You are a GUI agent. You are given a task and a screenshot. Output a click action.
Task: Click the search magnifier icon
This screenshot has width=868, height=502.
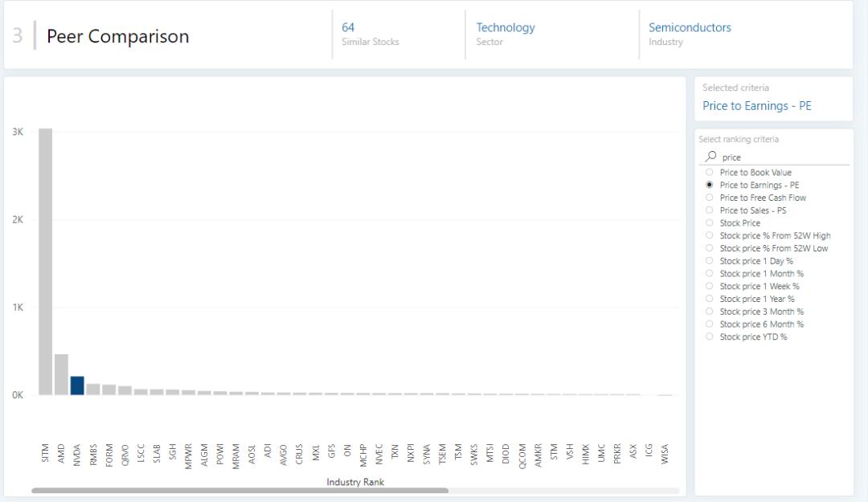710,157
